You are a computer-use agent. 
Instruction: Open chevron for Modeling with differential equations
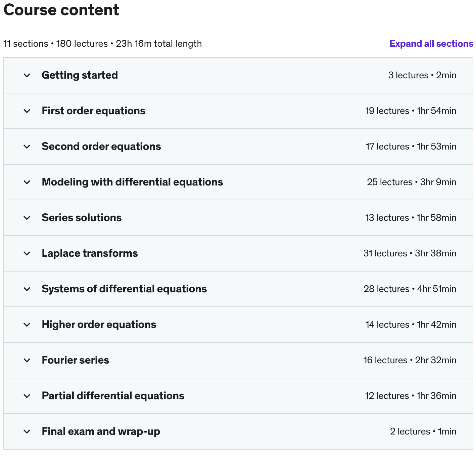[x=27, y=182]
